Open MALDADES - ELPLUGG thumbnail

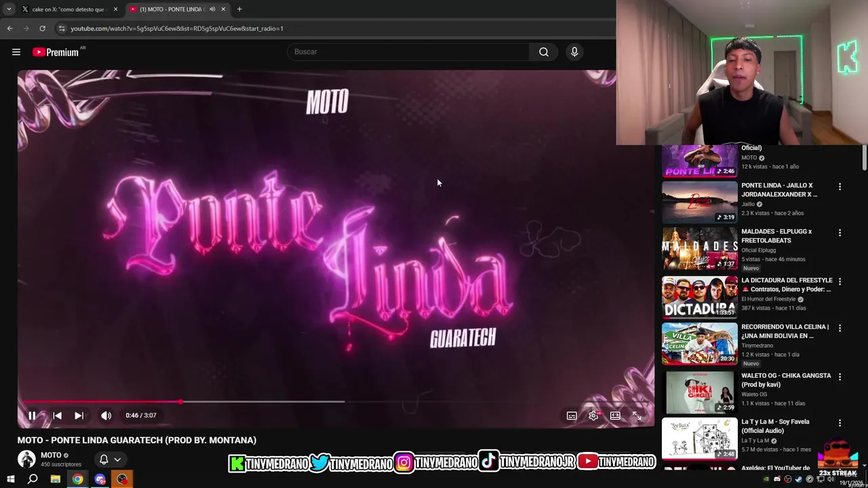point(699,248)
